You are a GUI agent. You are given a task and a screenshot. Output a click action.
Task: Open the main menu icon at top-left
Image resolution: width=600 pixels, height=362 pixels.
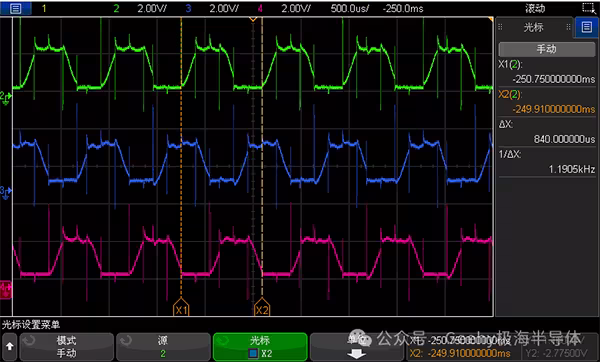[16, 8]
